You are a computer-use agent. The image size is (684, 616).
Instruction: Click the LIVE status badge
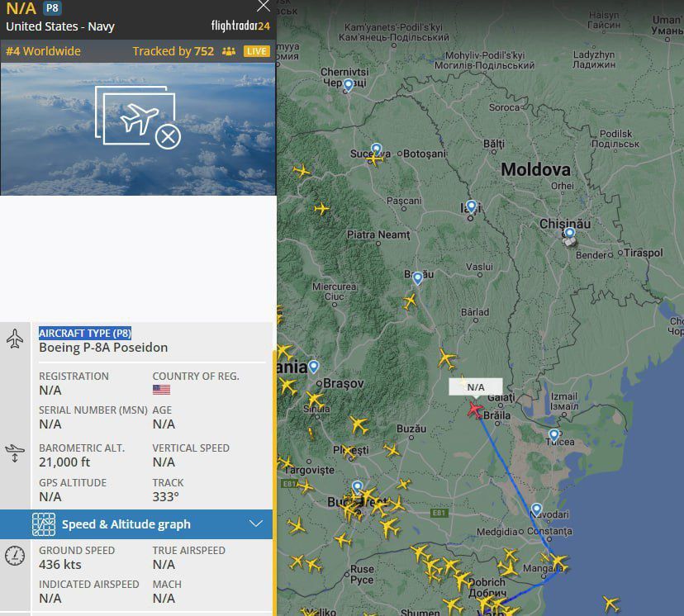point(257,51)
